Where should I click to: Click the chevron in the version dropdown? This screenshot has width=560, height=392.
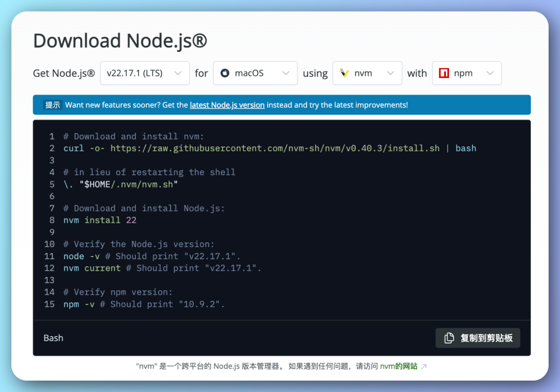point(178,73)
